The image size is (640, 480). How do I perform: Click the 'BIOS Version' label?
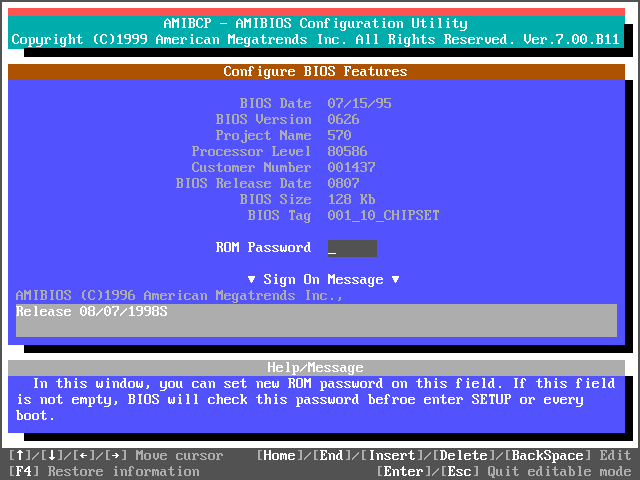click(263, 120)
